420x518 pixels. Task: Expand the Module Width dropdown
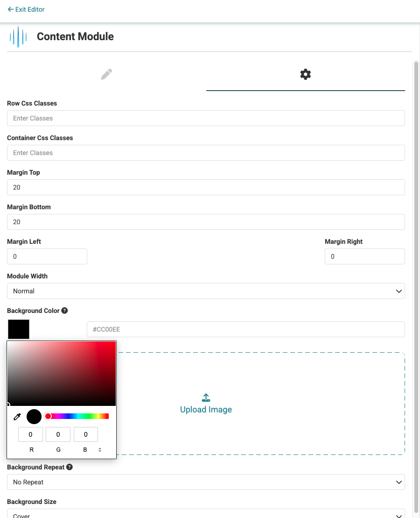[206, 291]
